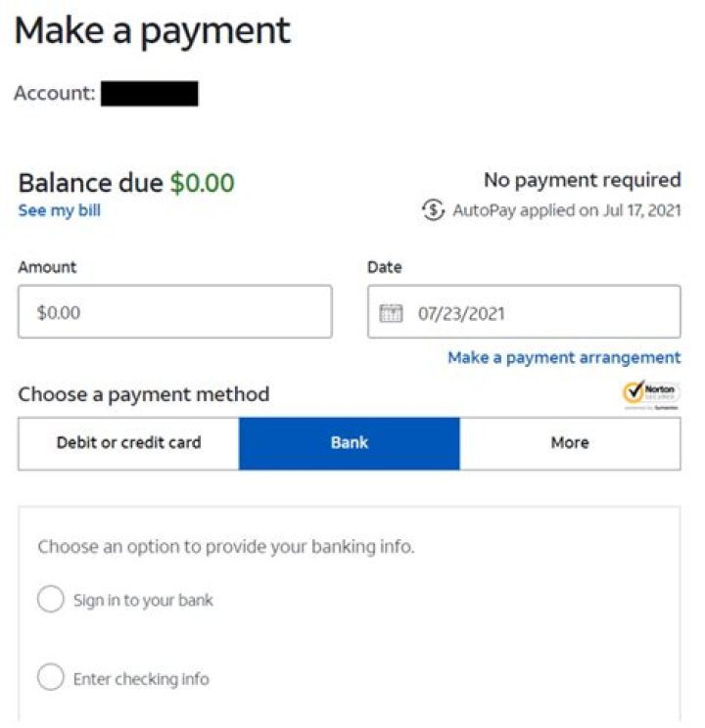Click the Amount field label
The image size is (705, 728).
[x=47, y=267]
